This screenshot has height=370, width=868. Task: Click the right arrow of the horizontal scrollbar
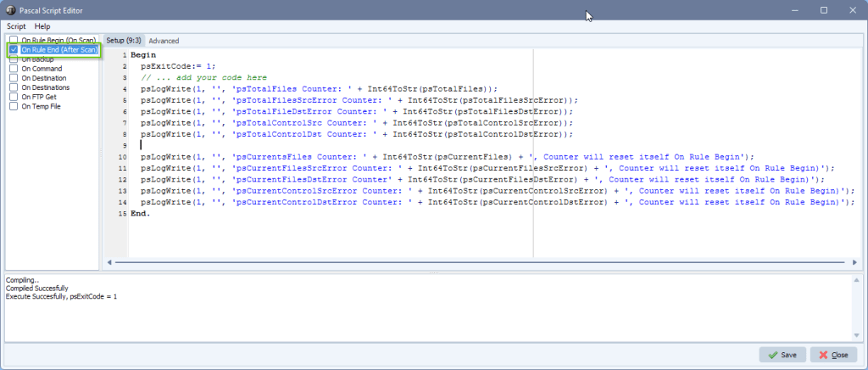[856, 261]
